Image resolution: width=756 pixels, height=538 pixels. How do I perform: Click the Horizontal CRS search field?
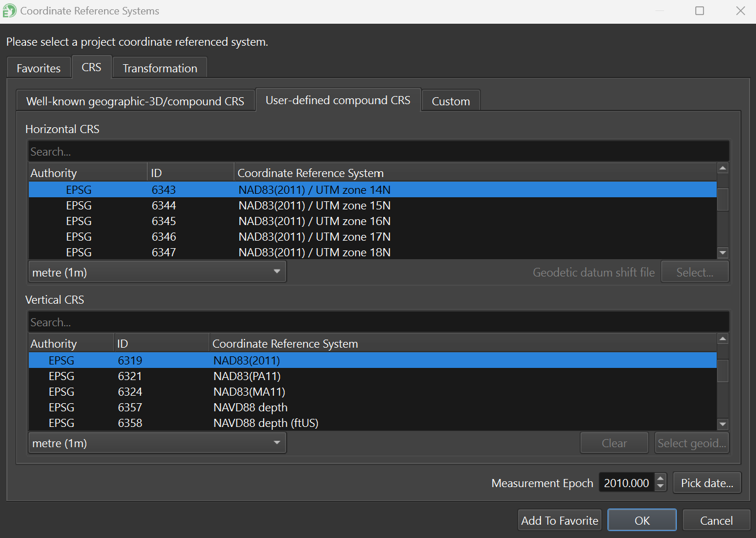[378, 152]
